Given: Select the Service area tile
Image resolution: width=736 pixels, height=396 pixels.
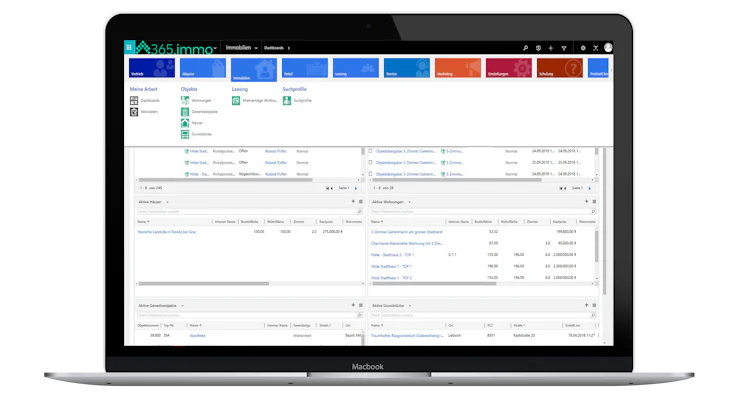Looking at the screenshot, I should (406, 68).
